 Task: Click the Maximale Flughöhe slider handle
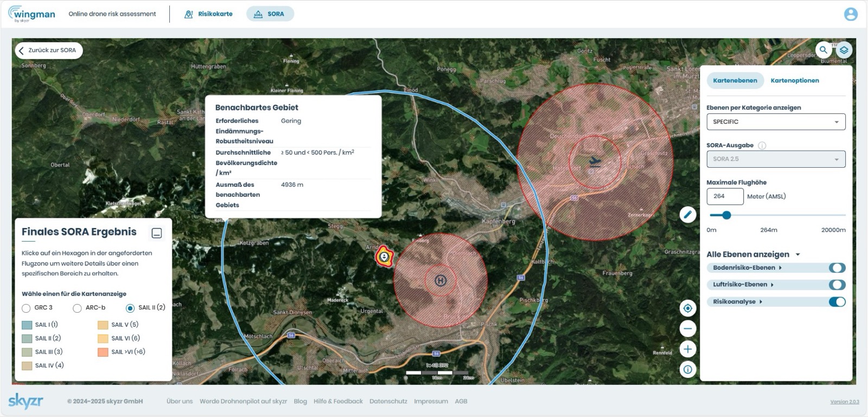[726, 215]
